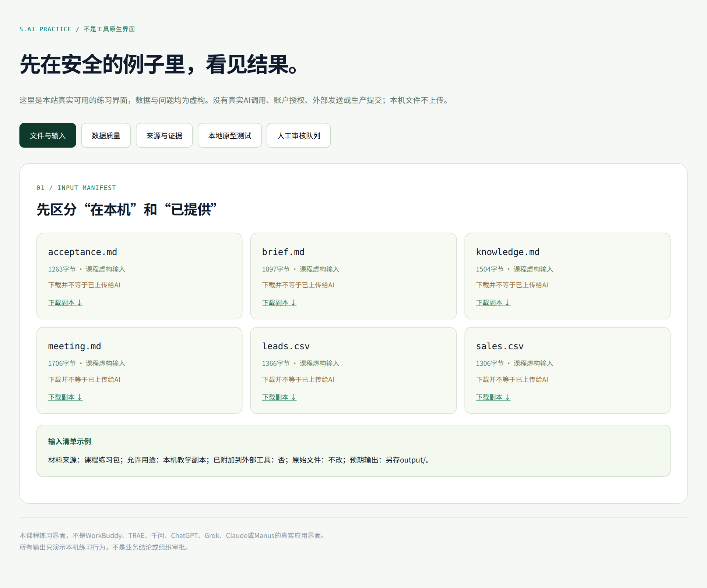Click the brief.md file name
The height and width of the screenshot is (588, 707).
click(283, 252)
